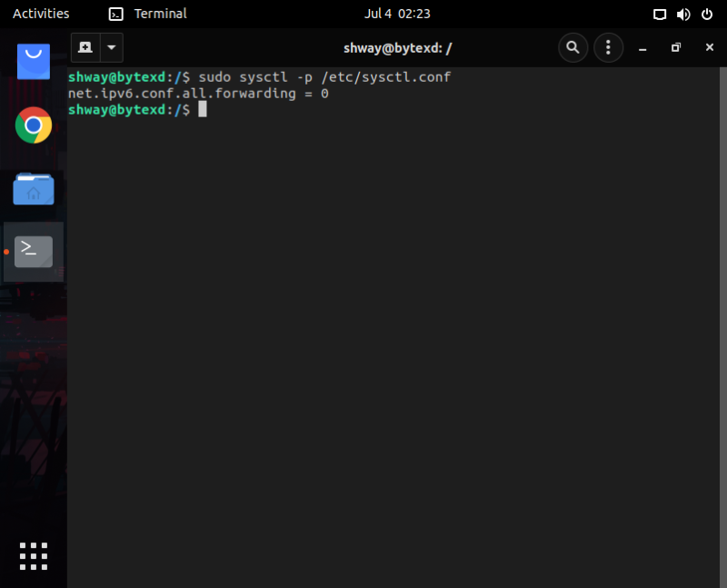Click the display icon in system tray
The height and width of the screenshot is (588, 727).
tap(661, 14)
